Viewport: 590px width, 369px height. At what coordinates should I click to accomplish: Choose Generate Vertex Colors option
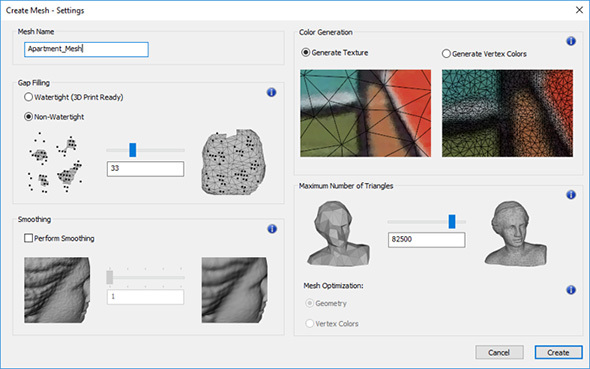point(446,54)
